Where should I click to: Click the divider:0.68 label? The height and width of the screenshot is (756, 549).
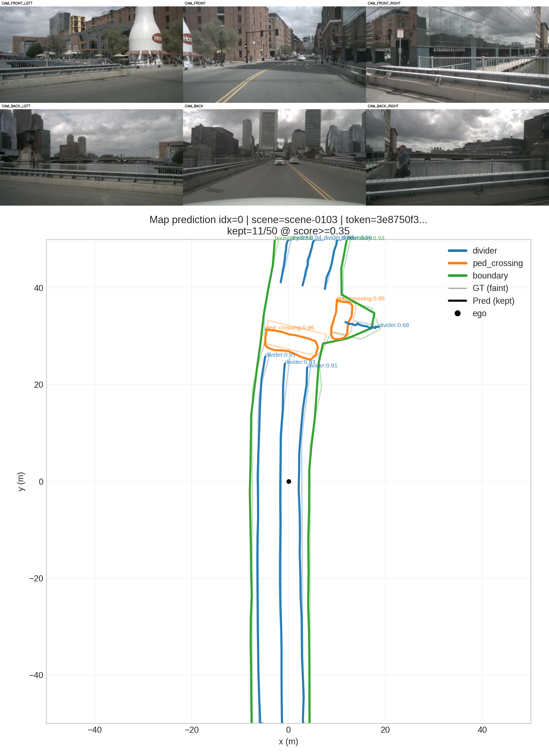pyautogui.click(x=393, y=325)
